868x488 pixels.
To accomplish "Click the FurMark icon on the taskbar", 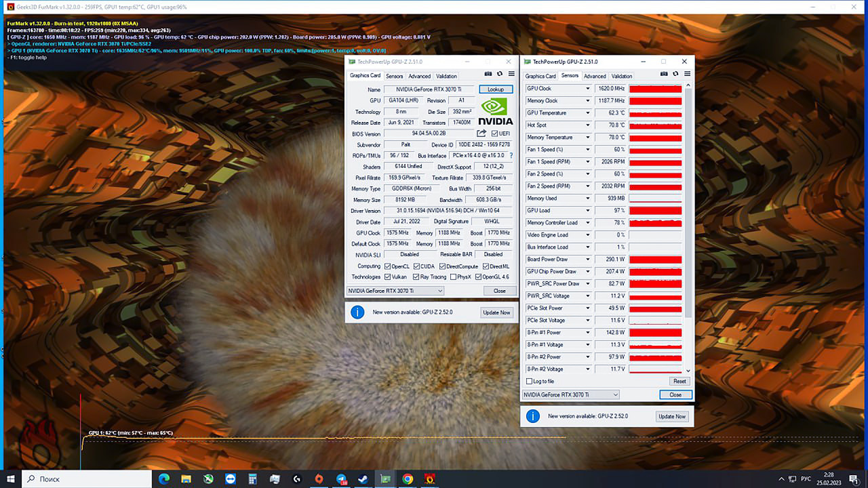I will [429, 479].
